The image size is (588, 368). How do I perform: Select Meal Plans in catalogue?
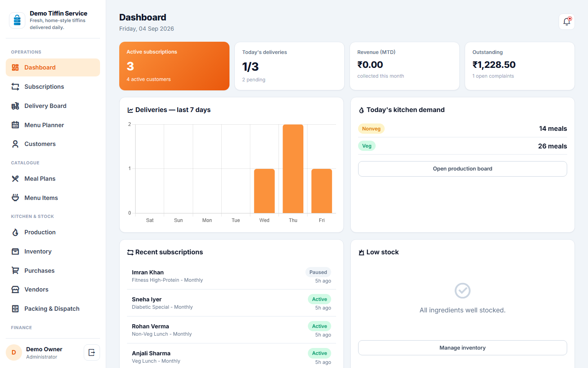click(53, 179)
